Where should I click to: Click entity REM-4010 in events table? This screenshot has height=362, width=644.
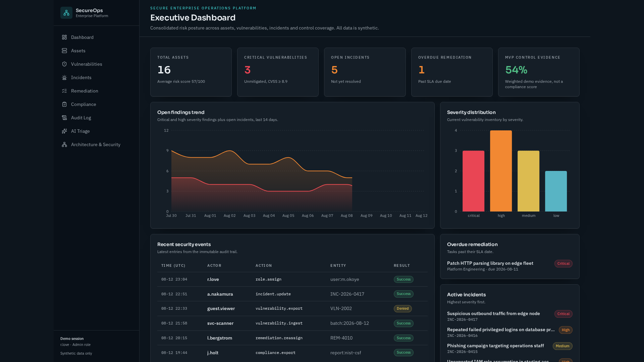pyautogui.click(x=341, y=338)
